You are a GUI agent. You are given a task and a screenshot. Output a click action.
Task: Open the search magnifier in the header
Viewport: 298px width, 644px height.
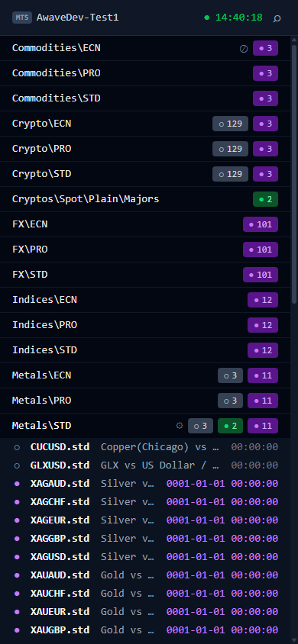[x=277, y=18]
